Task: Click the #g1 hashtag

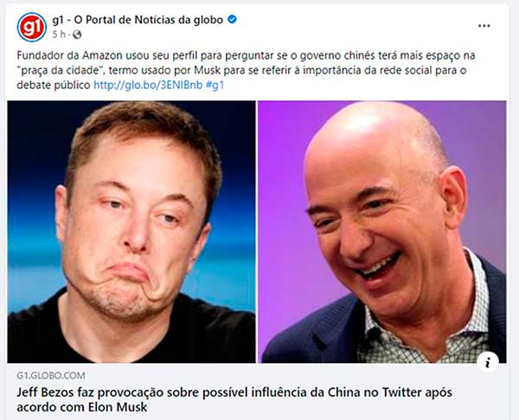Action: pyautogui.click(x=215, y=85)
